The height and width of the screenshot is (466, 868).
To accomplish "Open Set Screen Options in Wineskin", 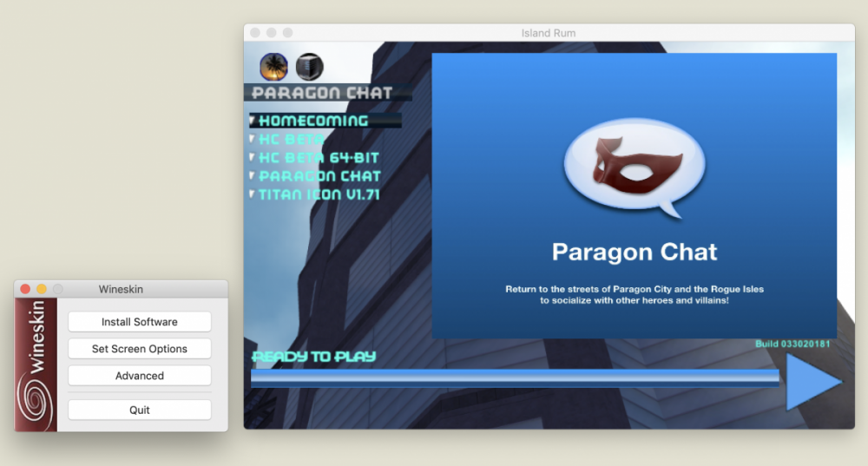I will pyautogui.click(x=140, y=349).
